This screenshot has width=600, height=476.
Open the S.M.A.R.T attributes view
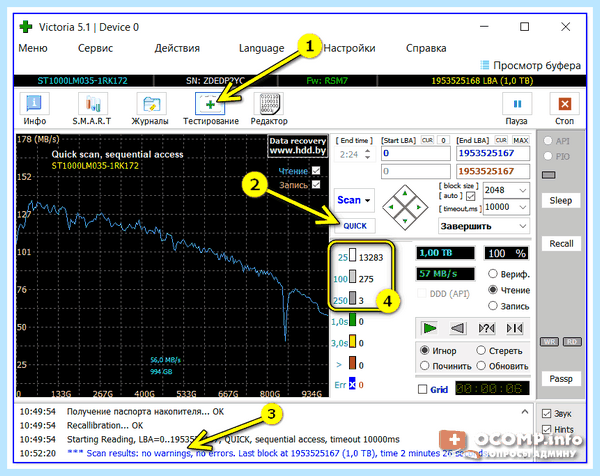click(92, 109)
